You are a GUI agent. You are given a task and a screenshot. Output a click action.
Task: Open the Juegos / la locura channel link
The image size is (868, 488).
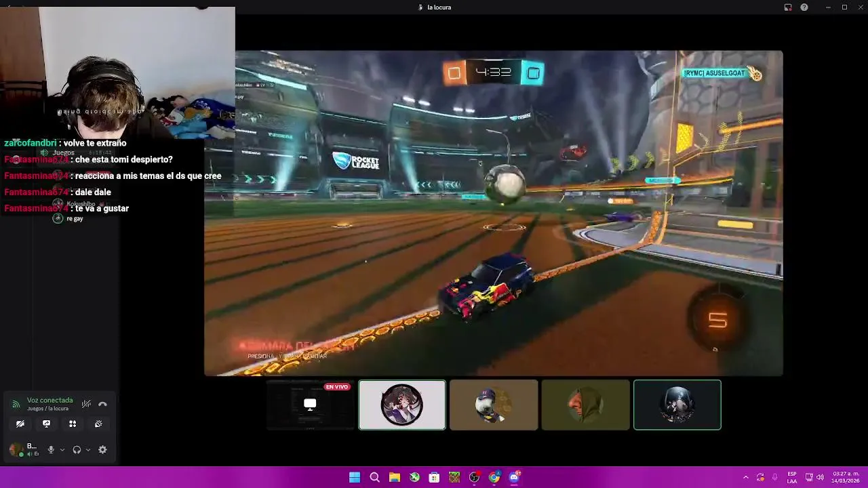point(47,409)
